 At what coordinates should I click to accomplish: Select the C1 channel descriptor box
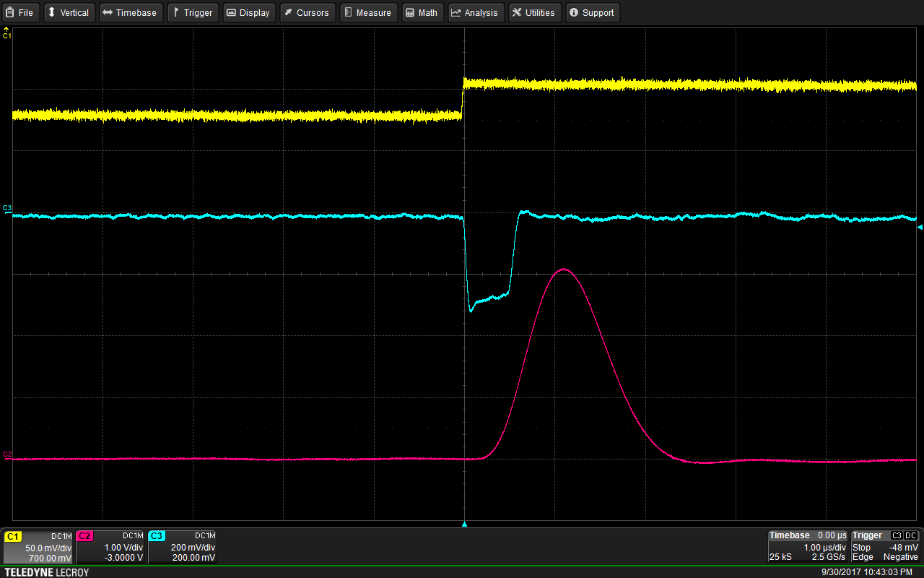38,547
